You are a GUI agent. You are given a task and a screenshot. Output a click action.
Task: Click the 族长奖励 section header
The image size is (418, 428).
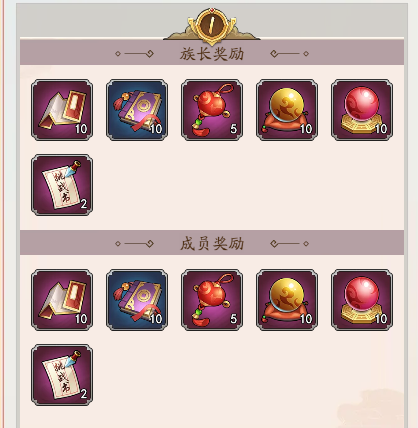pyautogui.click(x=212, y=53)
